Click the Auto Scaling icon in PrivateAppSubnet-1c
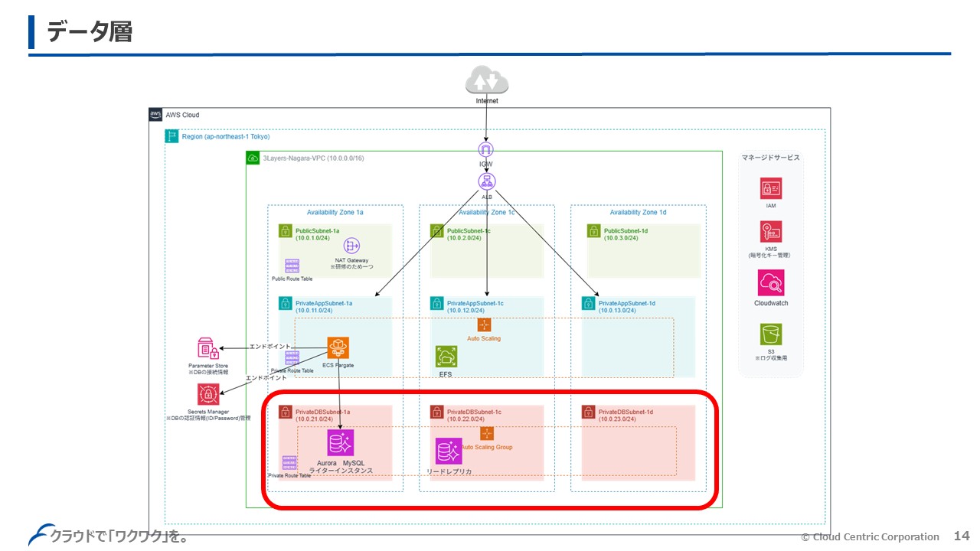This screenshot has height=551, width=980. coord(484,324)
